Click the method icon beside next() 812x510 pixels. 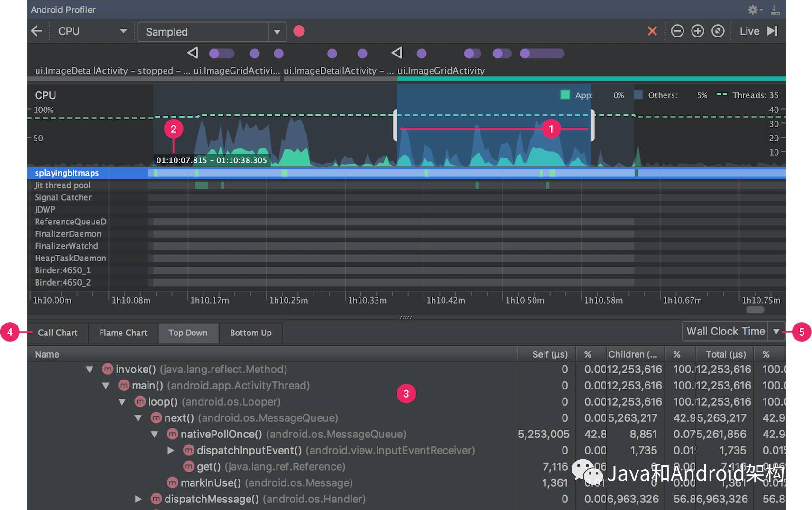click(157, 418)
